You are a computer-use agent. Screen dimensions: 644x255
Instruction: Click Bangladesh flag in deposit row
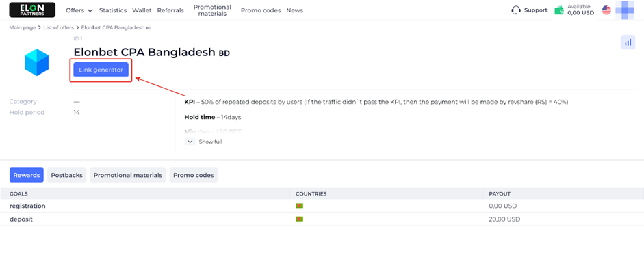click(299, 219)
